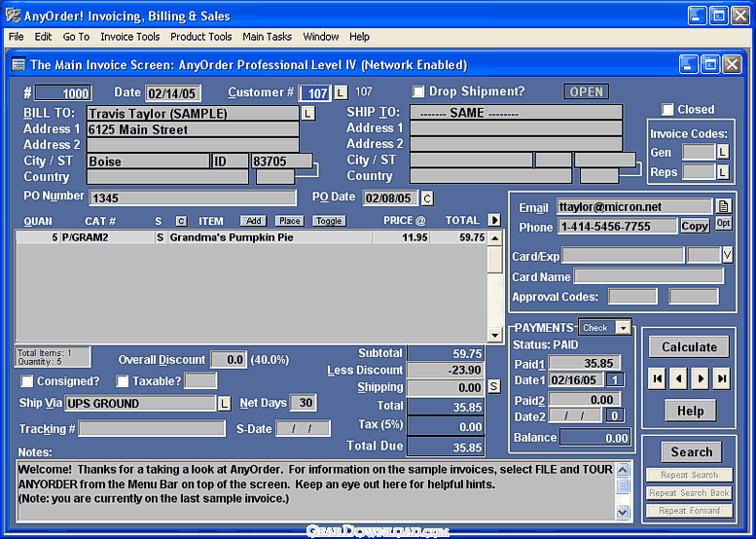756x539 pixels.
Task: Click the arrow button right of TOTAL header
Action: coord(494,220)
